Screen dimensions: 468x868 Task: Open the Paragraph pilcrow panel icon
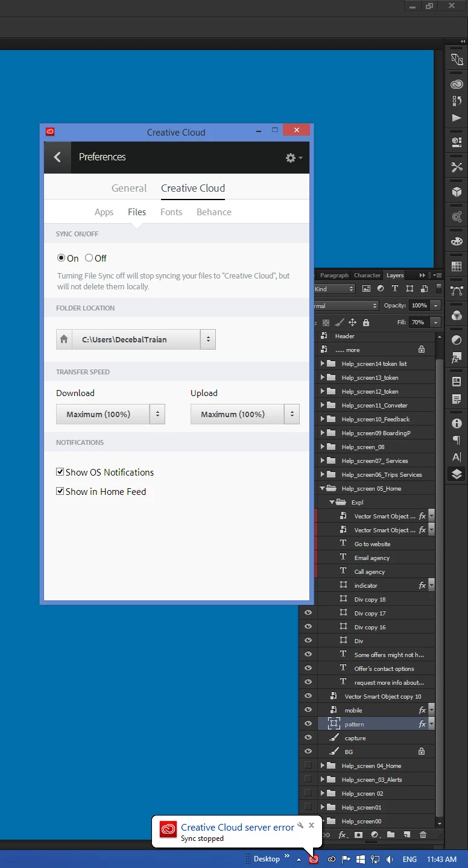click(x=457, y=441)
